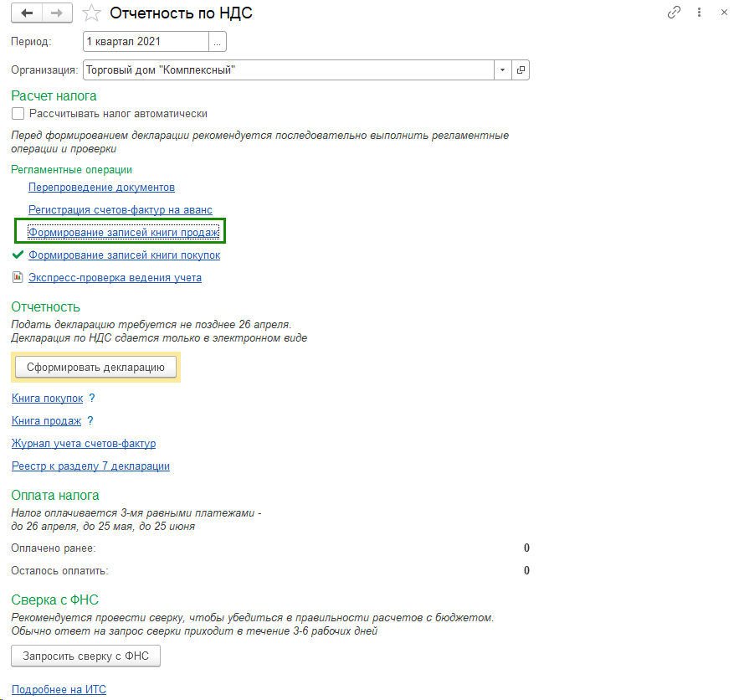This screenshot has width=739, height=700.
Task: Open Перепроведение документов link
Action: (101, 188)
